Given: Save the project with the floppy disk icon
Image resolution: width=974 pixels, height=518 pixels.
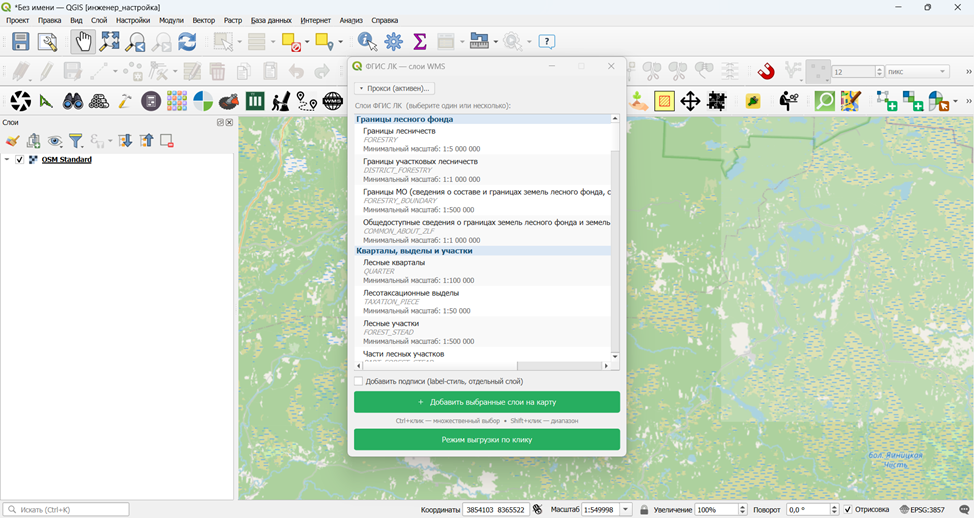Looking at the screenshot, I should [20, 42].
